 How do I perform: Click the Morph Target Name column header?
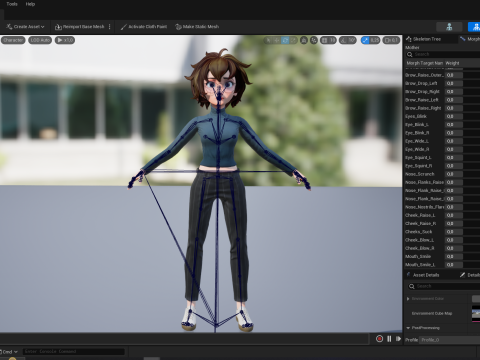tap(424, 63)
